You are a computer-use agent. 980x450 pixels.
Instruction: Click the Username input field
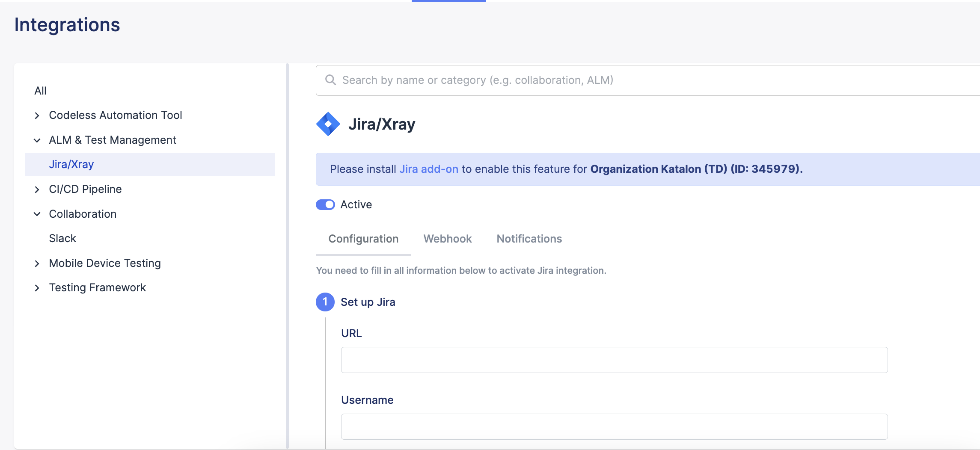(x=614, y=426)
